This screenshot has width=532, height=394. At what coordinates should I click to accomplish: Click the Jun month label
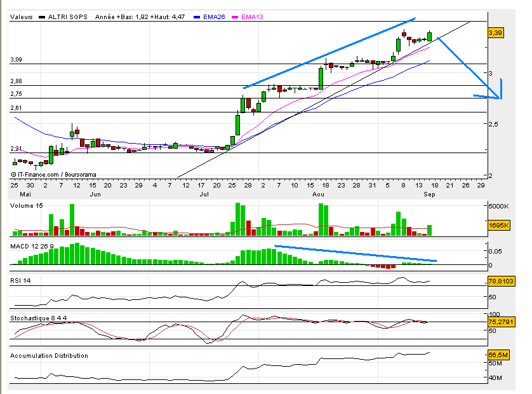tap(95, 194)
